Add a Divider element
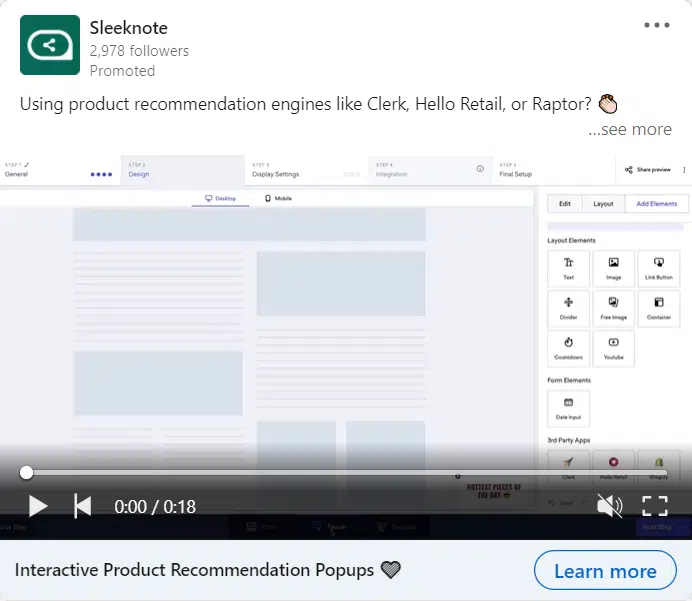 coord(568,308)
